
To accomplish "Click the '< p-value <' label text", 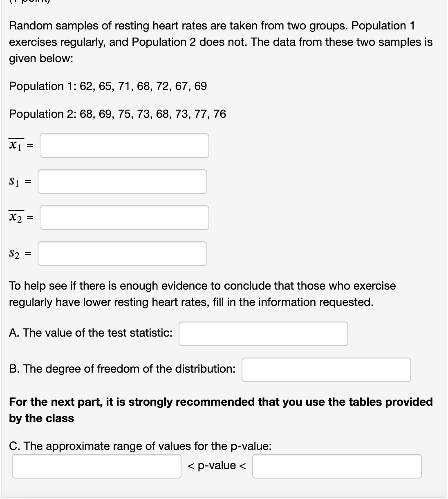I will (217, 466).
